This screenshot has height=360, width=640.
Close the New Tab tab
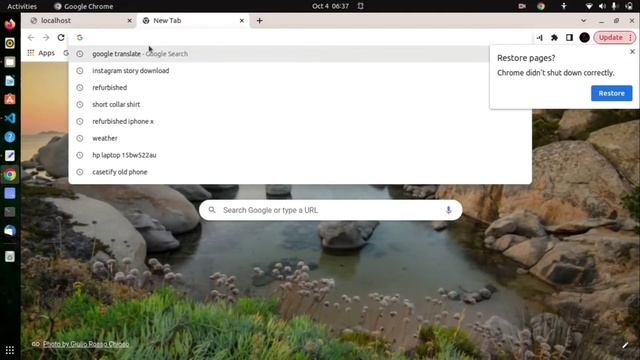242,20
